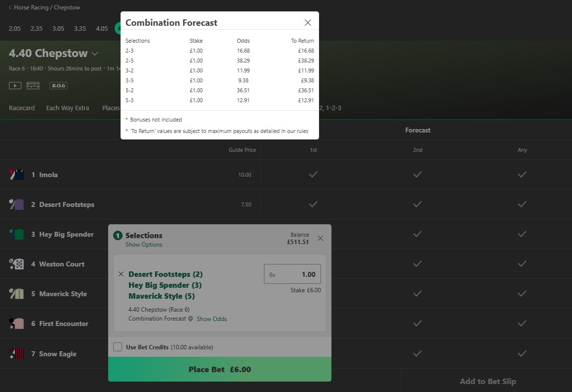
Task: Click Snow Eagle's racing silks
Action: pos(17,353)
